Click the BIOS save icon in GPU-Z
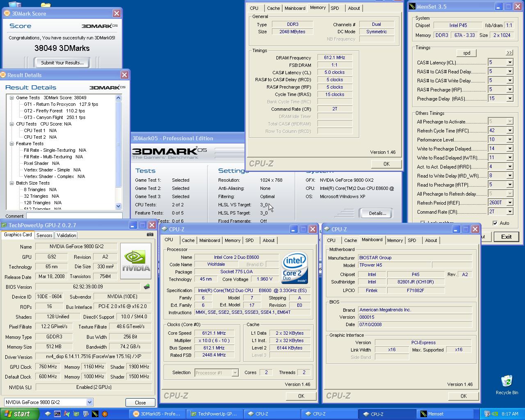Image resolution: width=525 pixels, height=420 pixels. pyautogui.click(x=147, y=287)
